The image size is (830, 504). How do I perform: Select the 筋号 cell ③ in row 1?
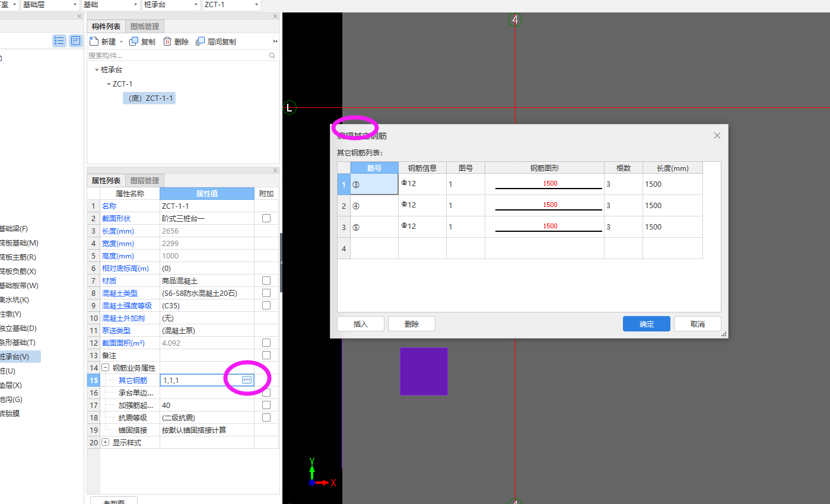(374, 184)
